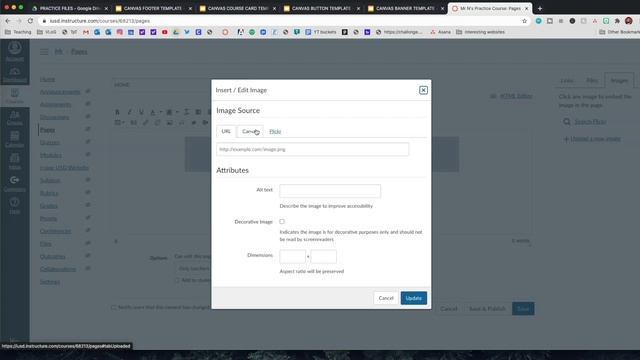Toggle the Add to student to-do checkbox
640x360 pixels.
pos(177,280)
